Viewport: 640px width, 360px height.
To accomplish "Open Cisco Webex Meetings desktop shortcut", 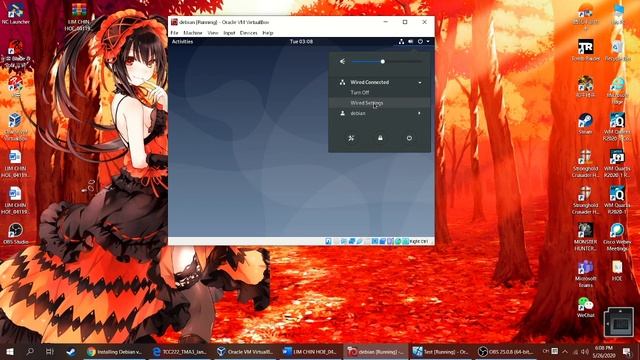I will coord(617,237).
